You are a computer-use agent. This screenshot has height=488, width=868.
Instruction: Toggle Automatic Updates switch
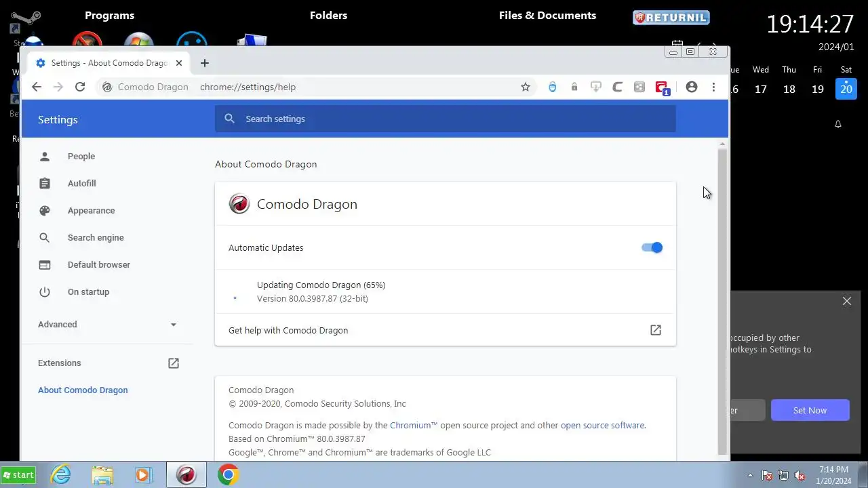tap(652, 247)
